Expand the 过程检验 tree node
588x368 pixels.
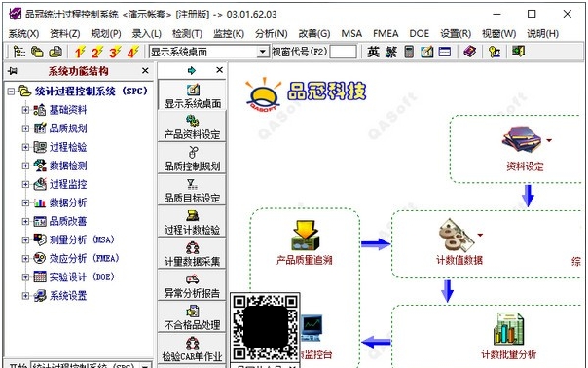[x=25, y=147]
